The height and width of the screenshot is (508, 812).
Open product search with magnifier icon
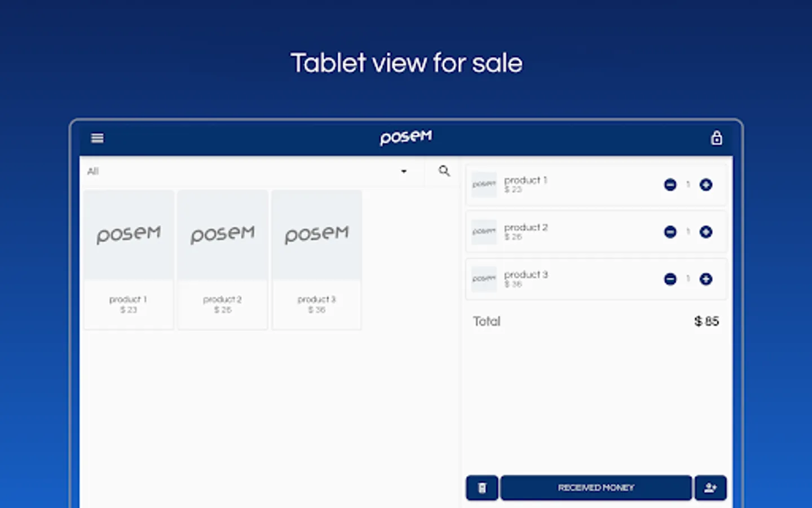point(444,171)
